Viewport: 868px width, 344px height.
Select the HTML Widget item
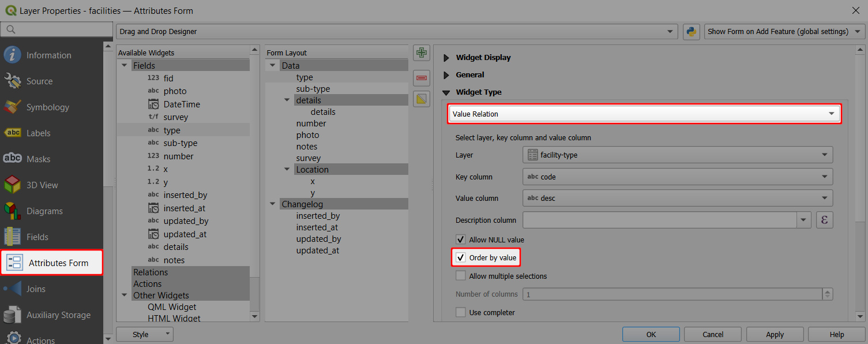pyautogui.click(x=174, y=318)
